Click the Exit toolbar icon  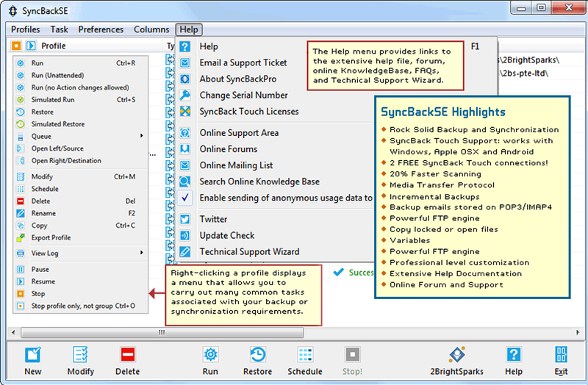click(x=561, y=355)
